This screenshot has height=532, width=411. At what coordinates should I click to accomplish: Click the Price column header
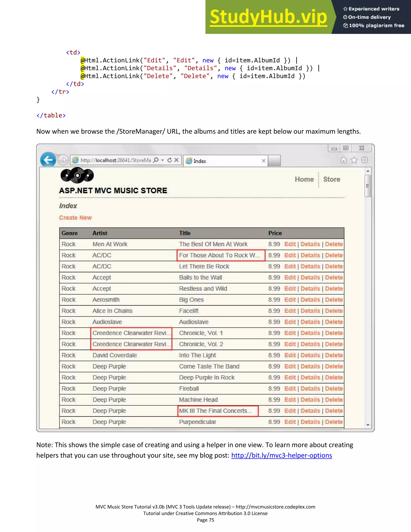[x=275, y=233]
